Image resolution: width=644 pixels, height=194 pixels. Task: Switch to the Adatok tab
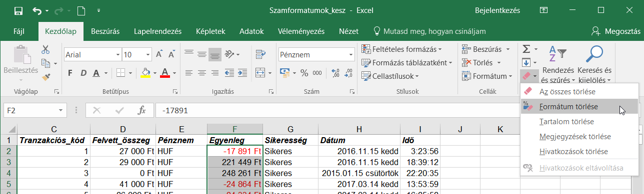coord(251,31)
